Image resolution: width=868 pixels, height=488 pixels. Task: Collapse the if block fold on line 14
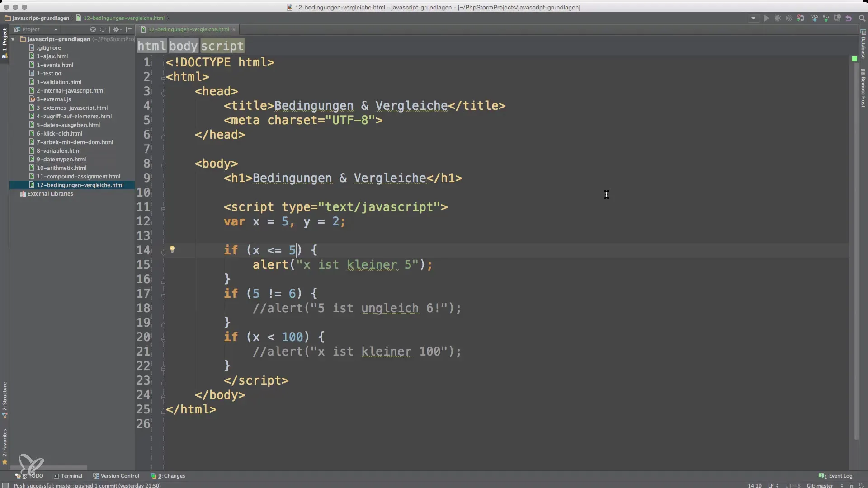click(x=163, y=253)
